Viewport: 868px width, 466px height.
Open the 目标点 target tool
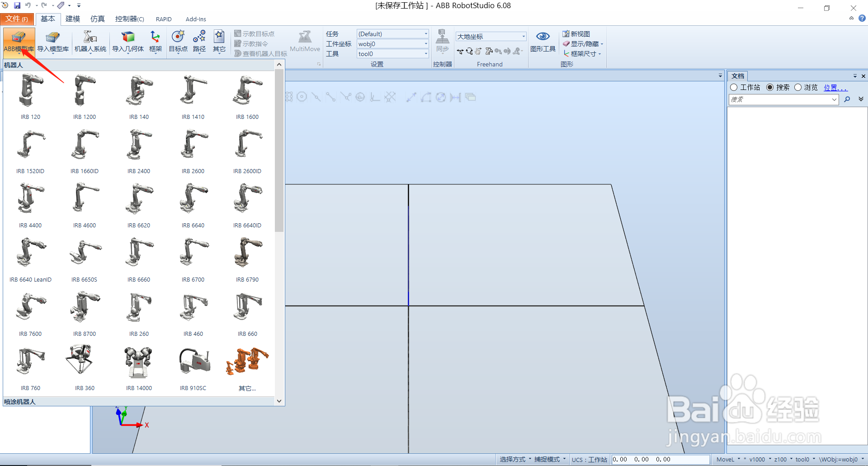(178, 42)
